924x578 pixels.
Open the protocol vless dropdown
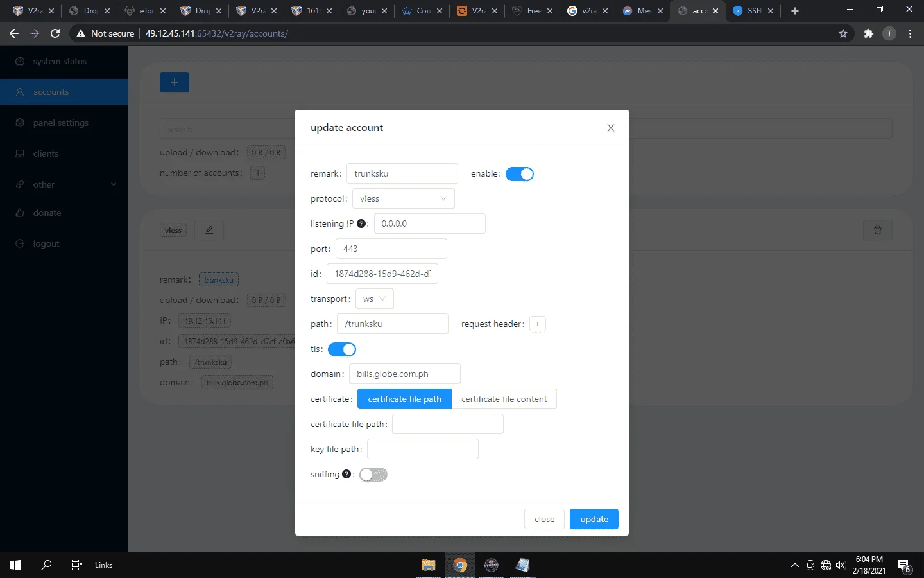tap(404, 198)
